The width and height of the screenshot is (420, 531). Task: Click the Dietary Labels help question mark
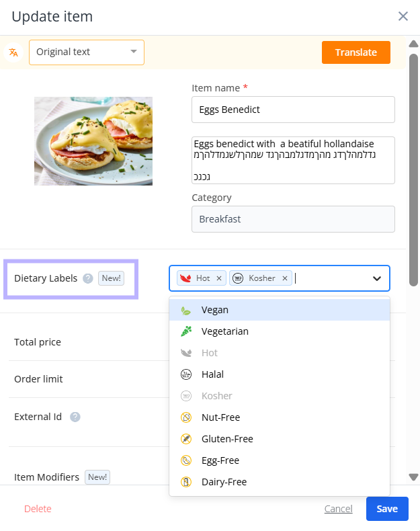(88, 278)
